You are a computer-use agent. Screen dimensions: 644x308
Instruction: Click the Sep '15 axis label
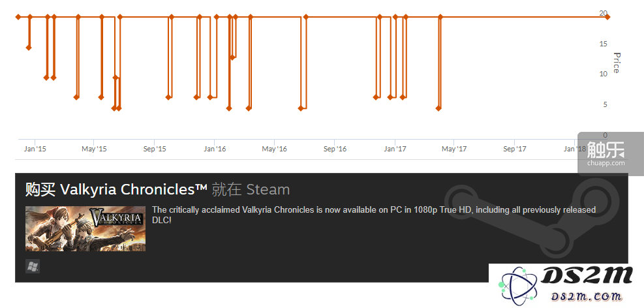155,149
